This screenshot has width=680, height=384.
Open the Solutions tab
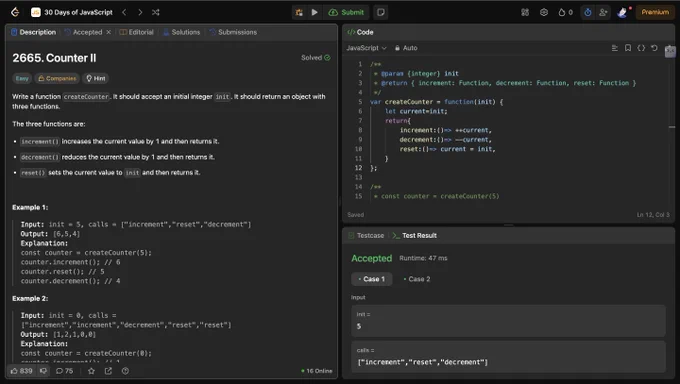pyautogui.click(x=182, y=32)
